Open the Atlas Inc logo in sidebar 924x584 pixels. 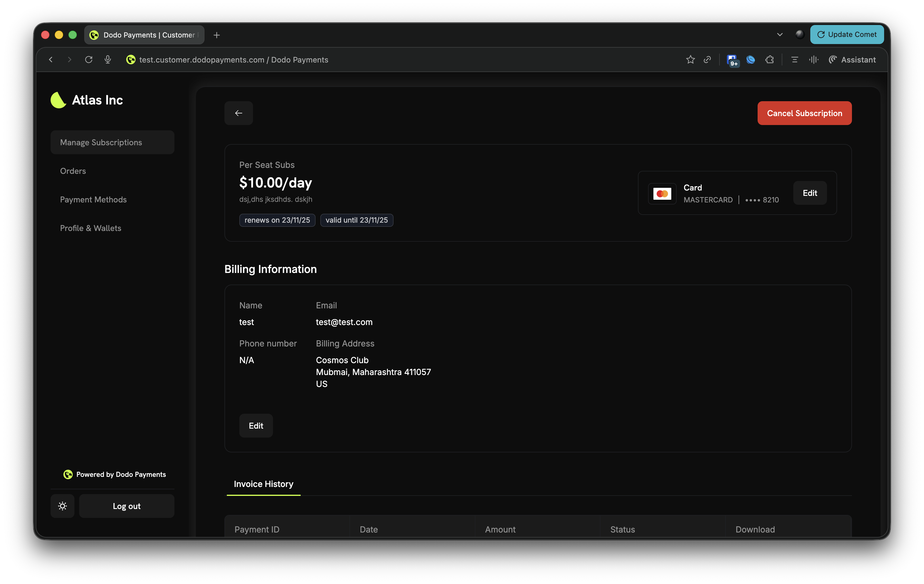pos(58,100)
